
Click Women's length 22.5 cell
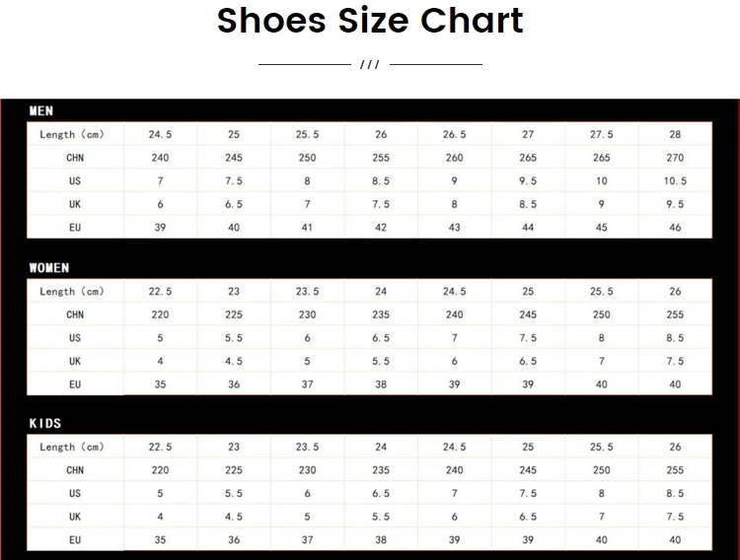point(160,291)
